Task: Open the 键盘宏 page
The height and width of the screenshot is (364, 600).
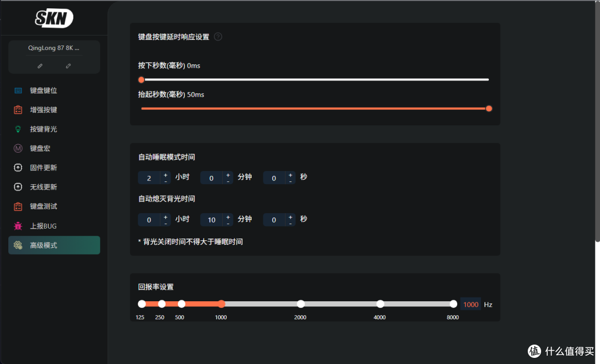Action: (54, 148)
